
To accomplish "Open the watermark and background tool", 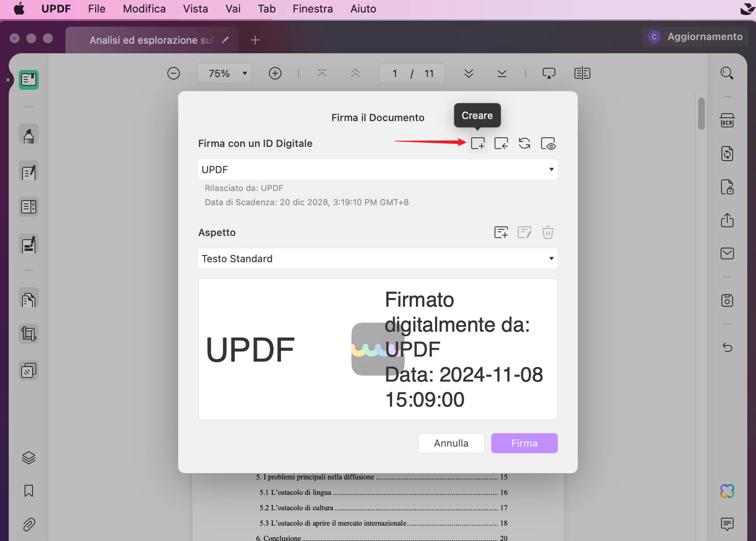I will coord(29,370).
